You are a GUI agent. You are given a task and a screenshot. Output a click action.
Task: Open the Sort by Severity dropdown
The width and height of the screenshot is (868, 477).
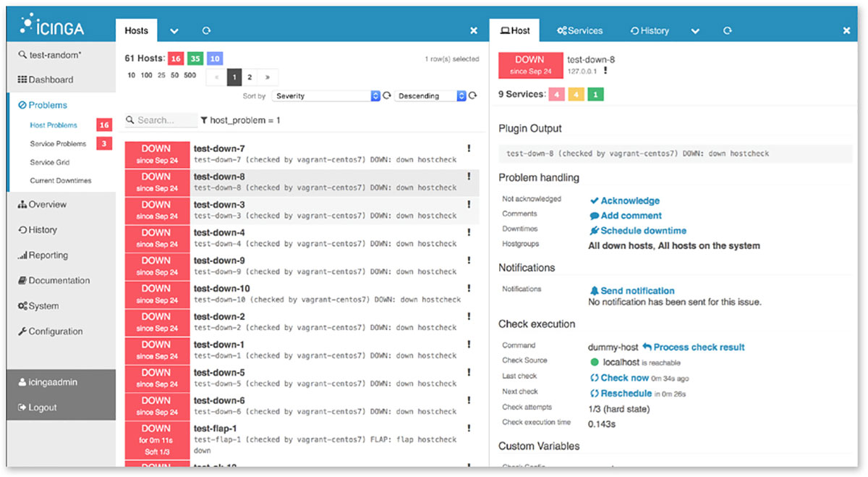pyautogui.click(x=325, y=96)
